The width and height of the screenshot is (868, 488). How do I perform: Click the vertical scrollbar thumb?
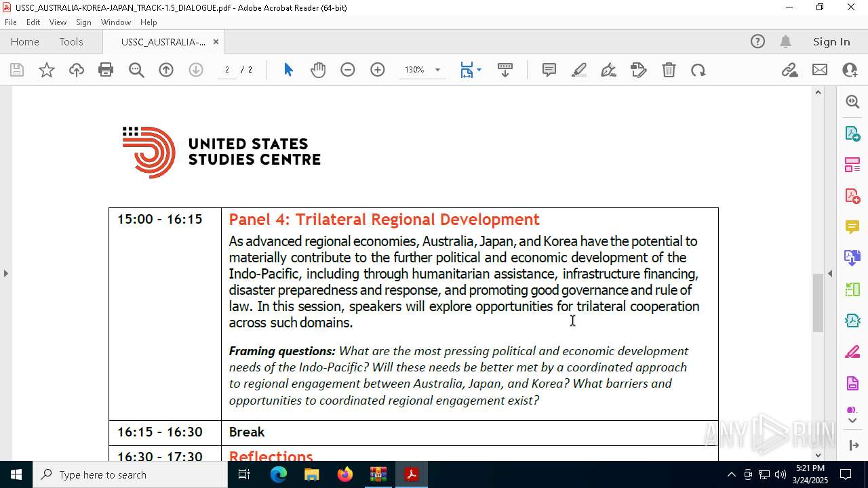pyautogui.click(x=818, y=302)
